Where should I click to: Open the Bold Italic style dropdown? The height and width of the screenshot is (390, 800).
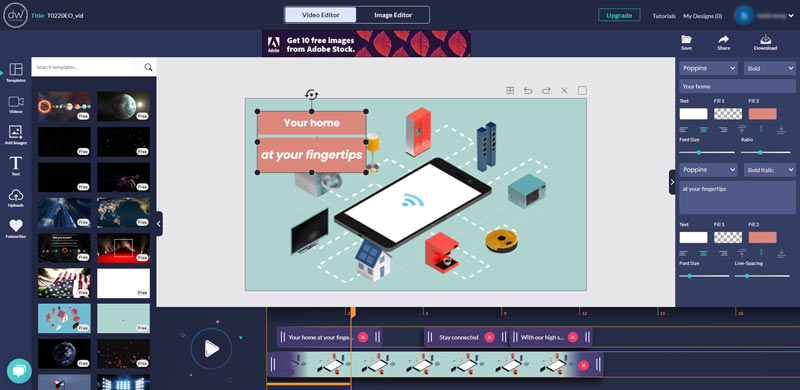point(770,169)
